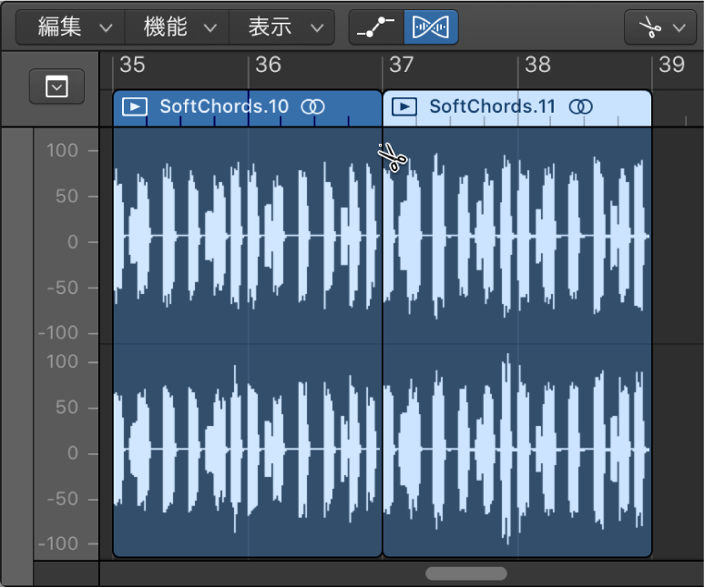Click loop icon on SoftChords.11
Image resolution: width=705 pixels, height=588 pixels.
[x=581, y=106]
